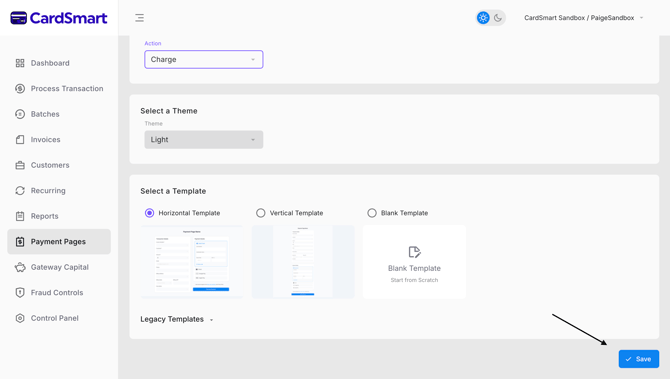
Task: Switch to light mode sun icon
Action: pyautogui.click(x=483, y=18)
